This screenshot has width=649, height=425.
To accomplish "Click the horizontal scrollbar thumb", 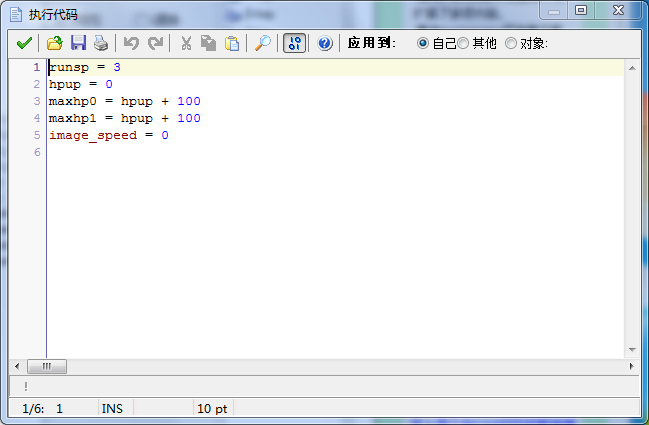I will click(47, 366).
